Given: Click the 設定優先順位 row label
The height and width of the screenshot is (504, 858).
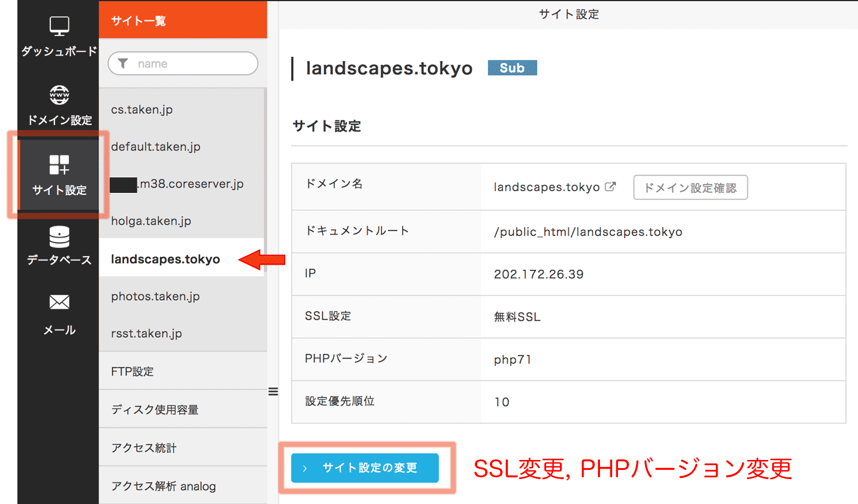Looking at the screenshot, I should coord(340,401).
